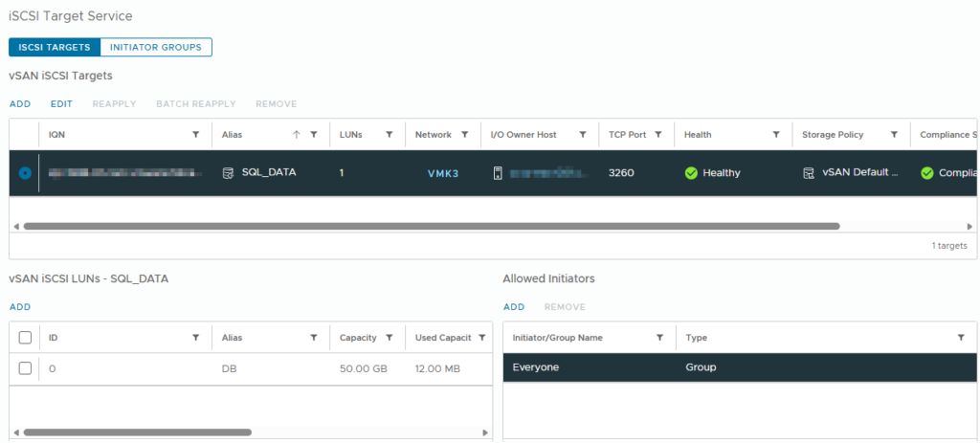
Task: Click the DB alias LUN cell
Action: (x=229, y=368)
